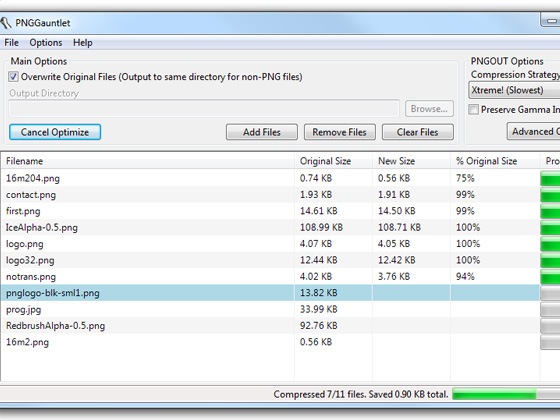Select the notrans.png file row
The width and height of the screenshot is (560, 420).
(x=280, y=277)
